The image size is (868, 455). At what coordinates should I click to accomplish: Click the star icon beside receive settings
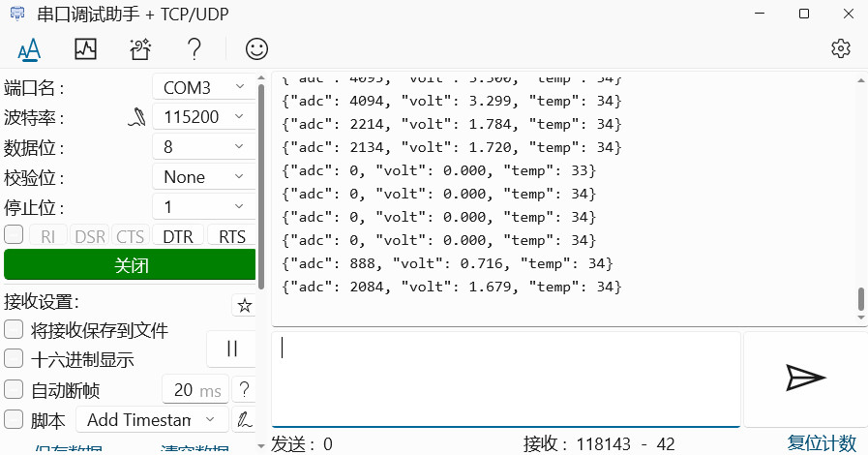pos(244,305)
